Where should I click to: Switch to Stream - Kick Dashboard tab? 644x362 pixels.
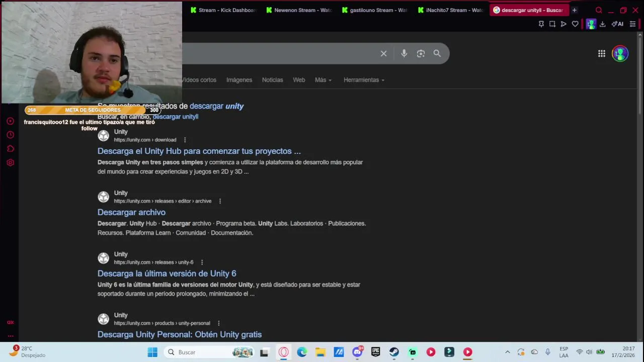point(223,10)
